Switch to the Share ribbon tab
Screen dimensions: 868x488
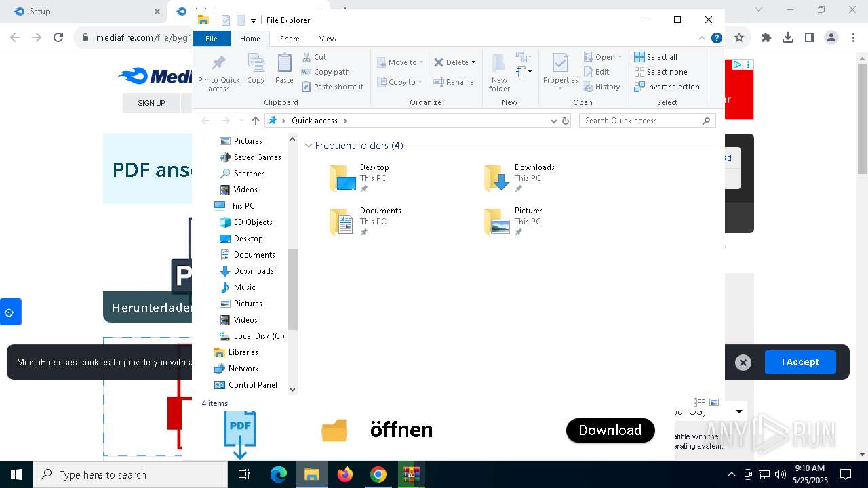(290, 39)
